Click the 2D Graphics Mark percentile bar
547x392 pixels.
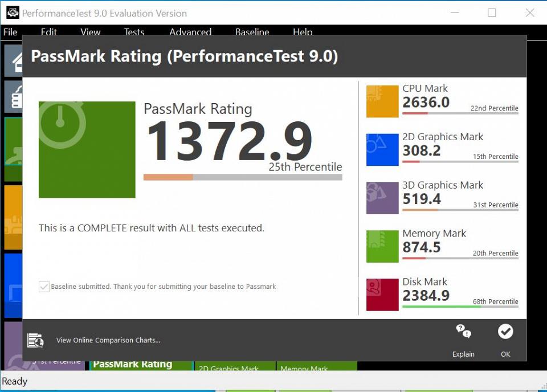[x=460, y=161]
